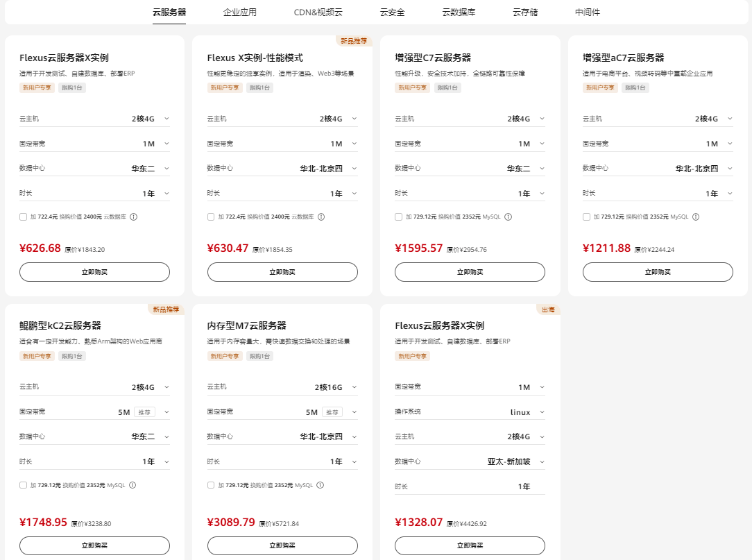Click title 增强型C7云服务器
The width and height of the screenshot is (752, 560).
433,58
